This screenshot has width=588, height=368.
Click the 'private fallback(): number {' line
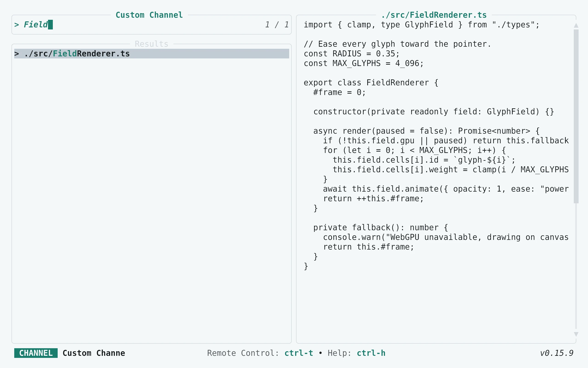pyautogui.click(x=381, y=227)
